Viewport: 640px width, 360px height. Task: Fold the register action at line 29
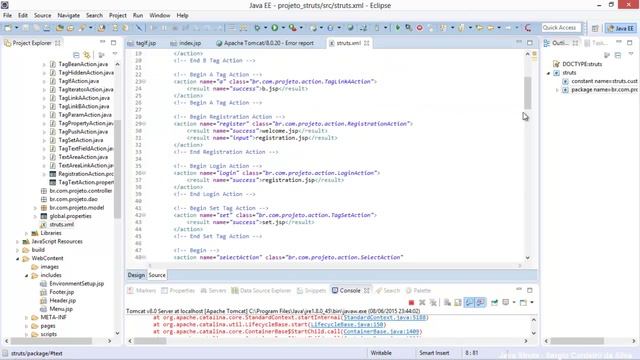click(144, 124)
